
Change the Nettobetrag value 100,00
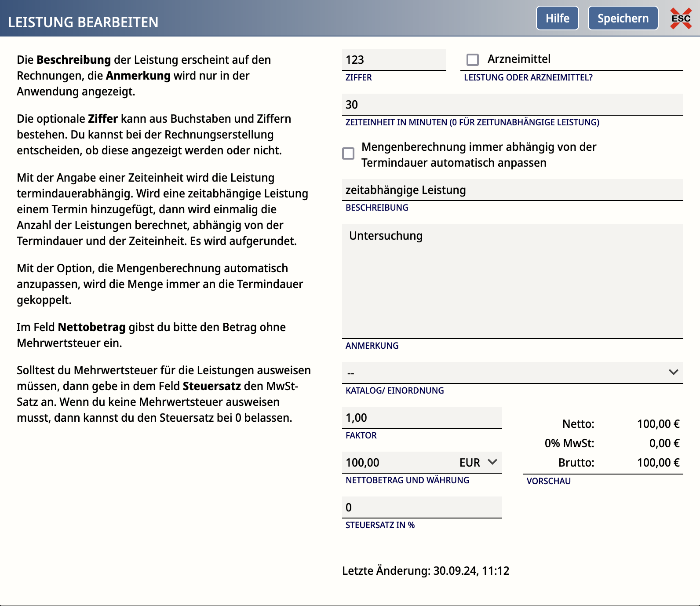[x=398, y=462]
